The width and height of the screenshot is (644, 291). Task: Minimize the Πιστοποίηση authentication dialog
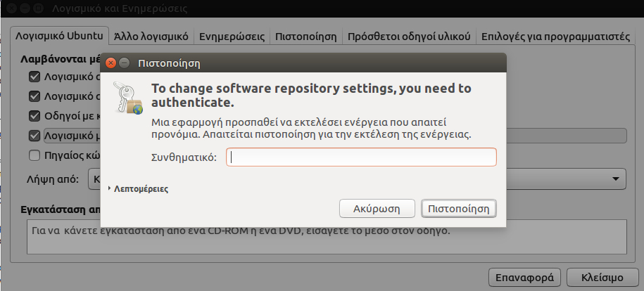[124, 63]
